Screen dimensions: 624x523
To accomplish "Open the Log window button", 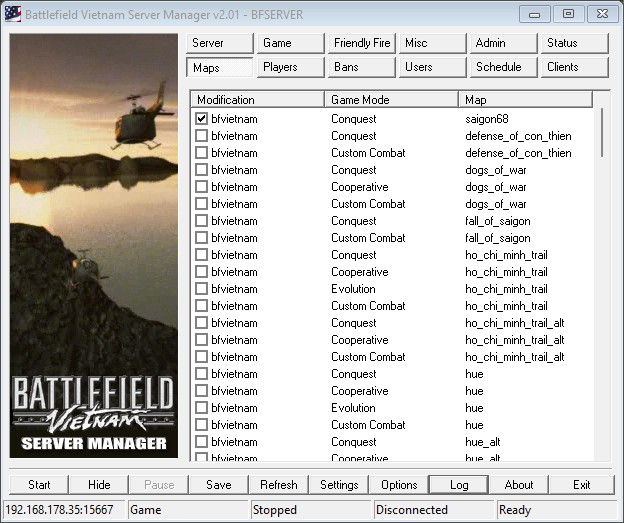I will point(459,485).
